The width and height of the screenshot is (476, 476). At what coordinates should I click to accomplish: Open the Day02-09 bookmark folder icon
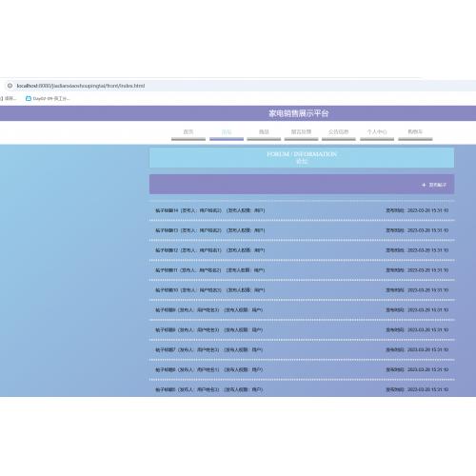(x=29, y=98)
